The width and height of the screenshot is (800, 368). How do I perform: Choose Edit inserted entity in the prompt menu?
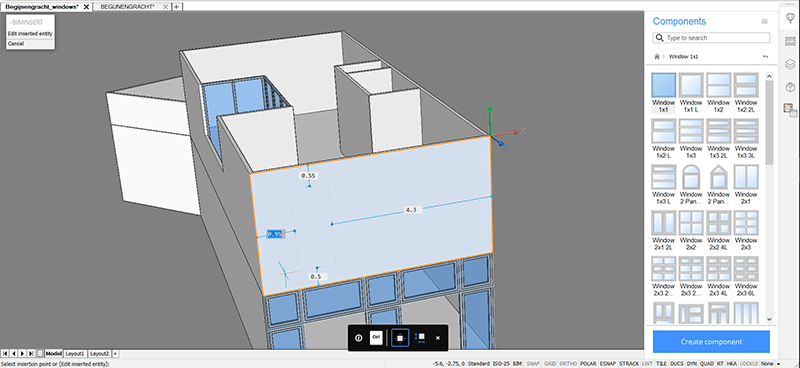(30, 34)
